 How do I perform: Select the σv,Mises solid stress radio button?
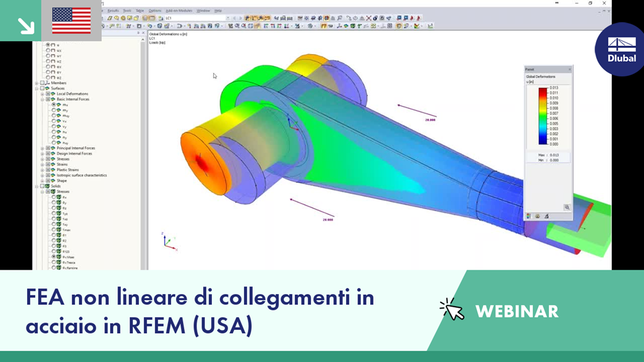[54, 256]
